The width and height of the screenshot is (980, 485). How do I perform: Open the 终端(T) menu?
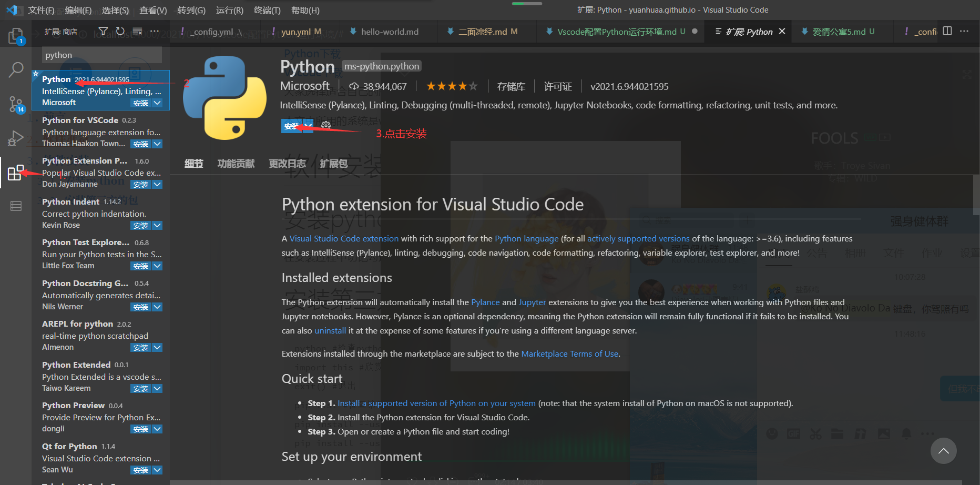tap(267, 10)
